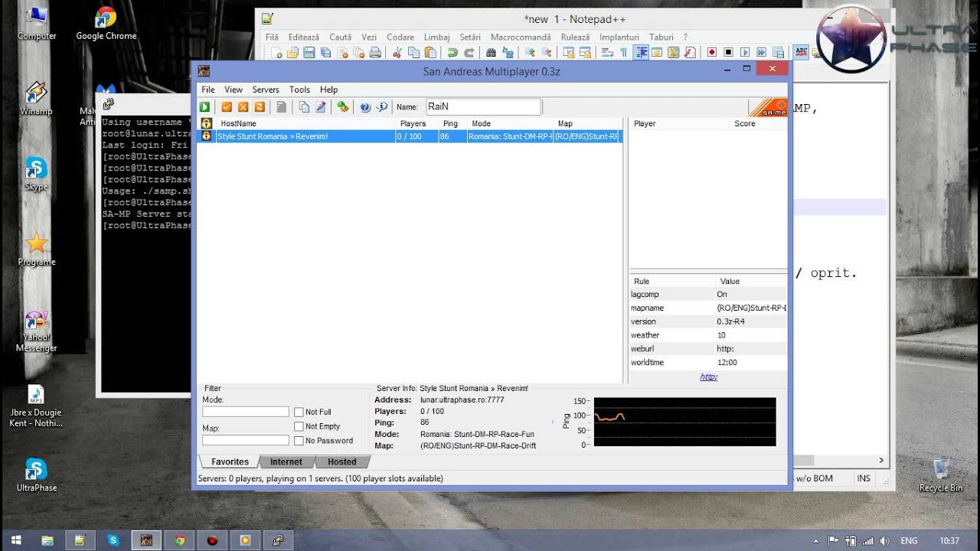The width and height of the screenshot is (980, 551).
Task: Click Add Server checkmark icon in SA-MP toolbar
Action: pyautogui.click(x=227, y=107)
